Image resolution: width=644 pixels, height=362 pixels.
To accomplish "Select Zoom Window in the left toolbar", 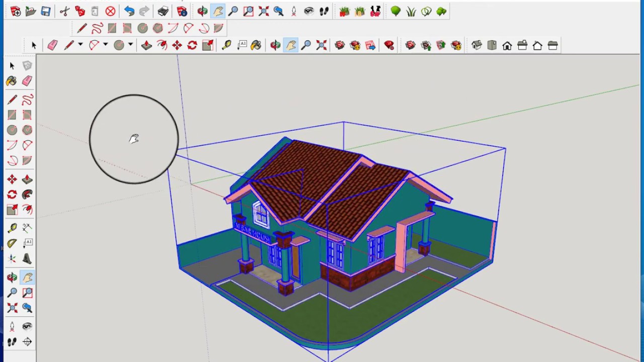I will [x=27, y=292].
